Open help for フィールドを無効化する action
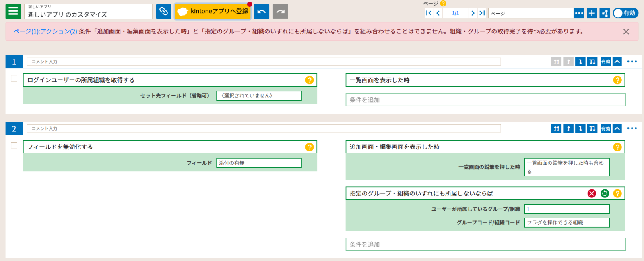This screenshot has width=644, height=261. 309,147
